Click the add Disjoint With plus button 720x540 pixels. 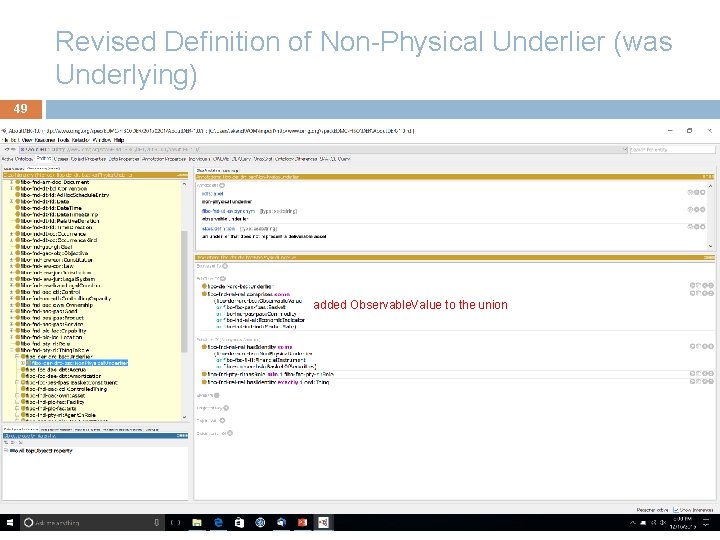pyautogui.click(x=222, y=420)
